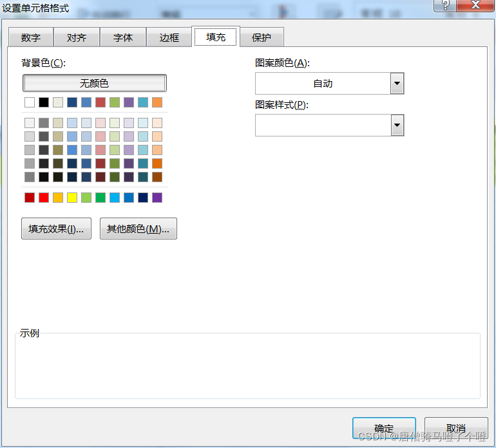Screen dimensions: 496x448
Task: Select dark red in standard colors row
Action: 30,198
